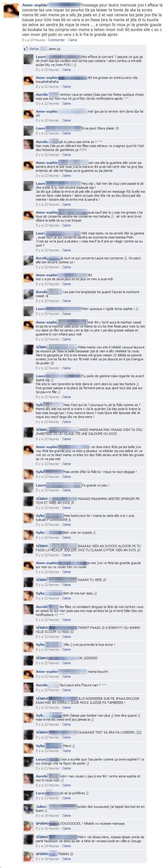Open SÉliiNe's name on the KAAAN TU VEEE comment
This screenshot has width=165, height=868.
(x=42, y=580)
